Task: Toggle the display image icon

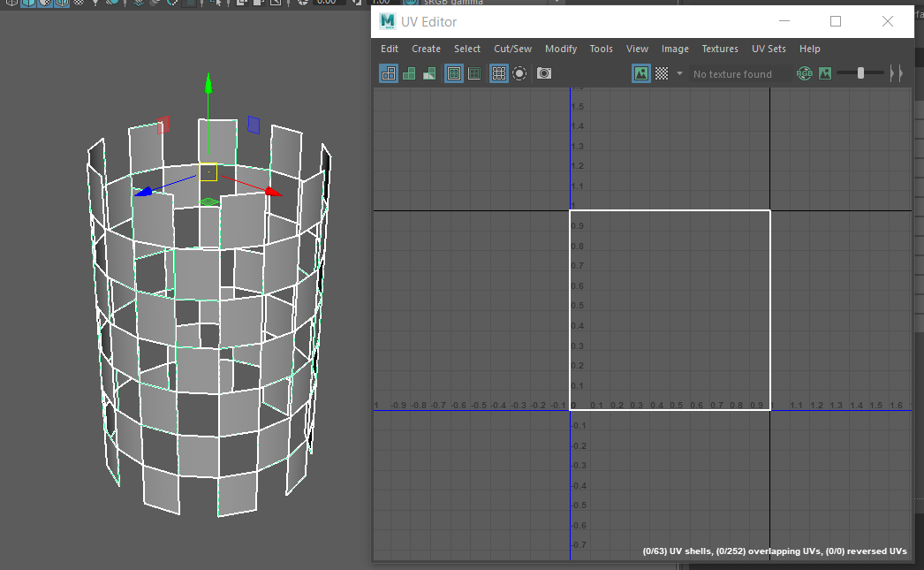Action: 641,73
